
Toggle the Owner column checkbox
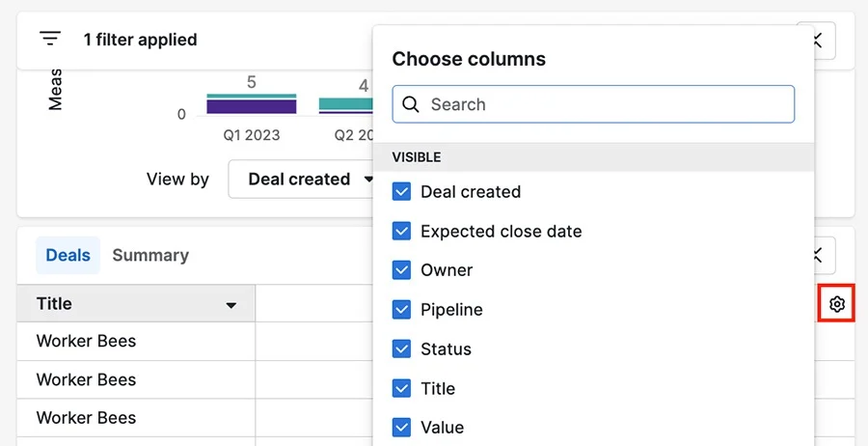401,270
